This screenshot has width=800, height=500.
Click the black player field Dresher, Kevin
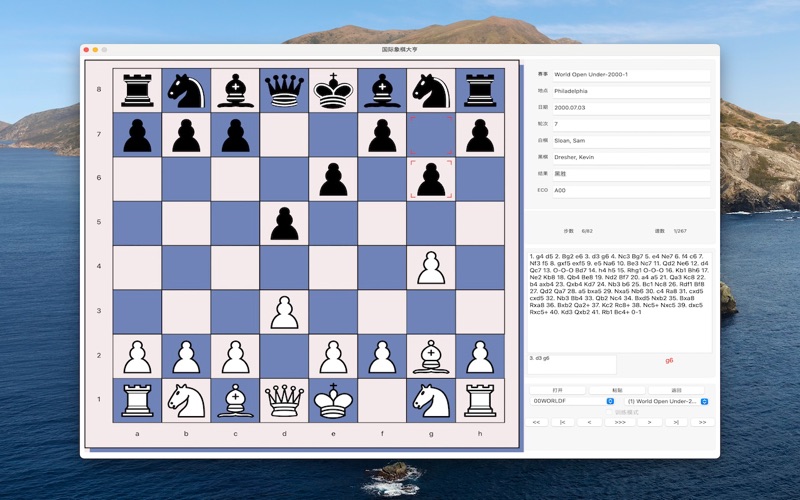pyautogui.click(x=631, y=158)
